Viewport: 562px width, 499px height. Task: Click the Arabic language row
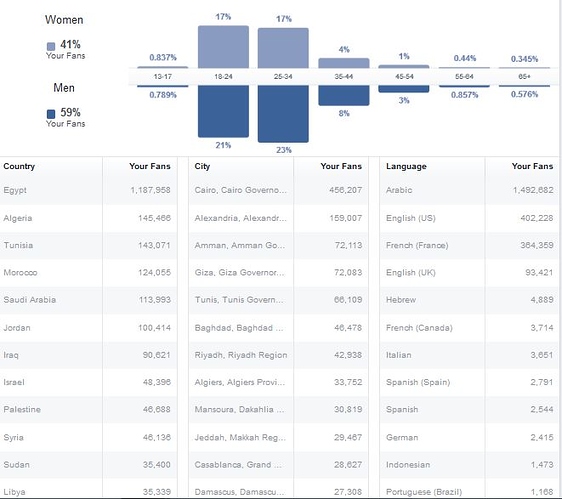coord(469,190)
